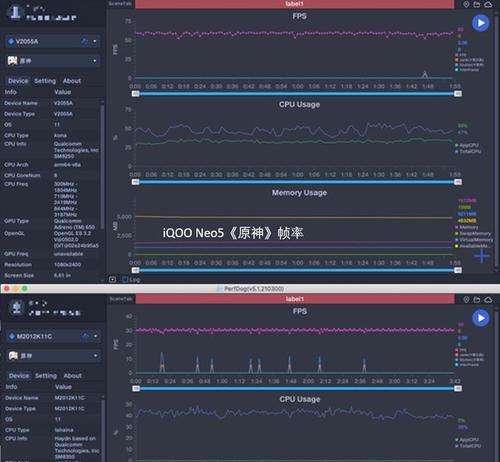
Task: Toggle VirtualMemory series in memory legend
Action: [x=474, y=240]
